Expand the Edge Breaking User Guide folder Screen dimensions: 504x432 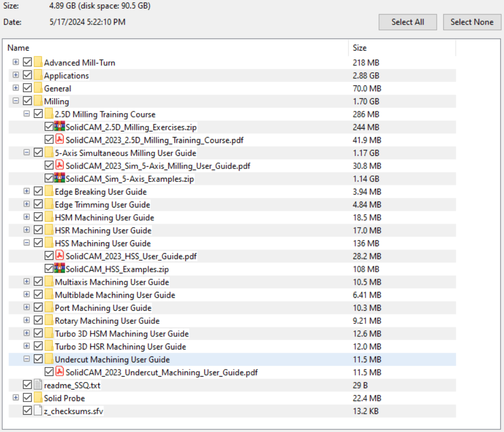[27, 191]
